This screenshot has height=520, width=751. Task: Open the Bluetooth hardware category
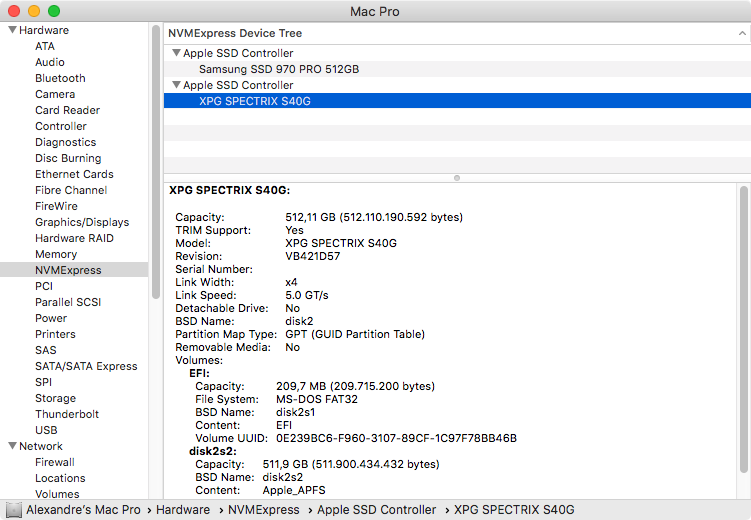[60, 78]
